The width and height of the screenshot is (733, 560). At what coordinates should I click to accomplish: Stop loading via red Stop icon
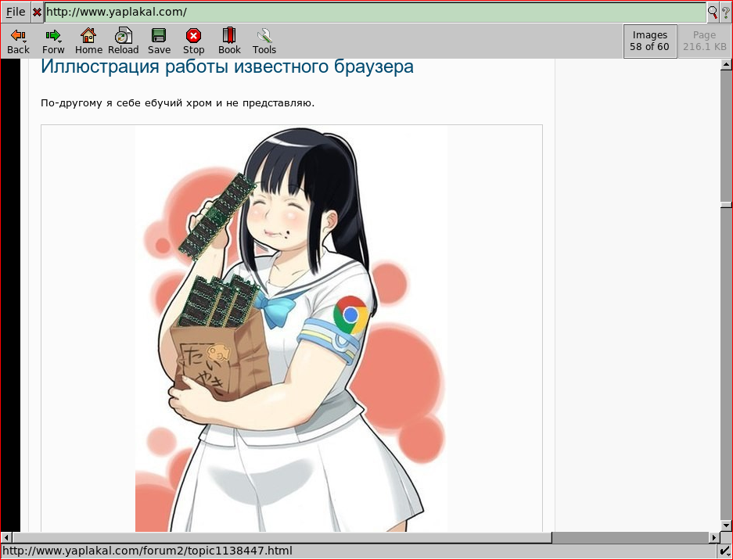click(193, 41)
